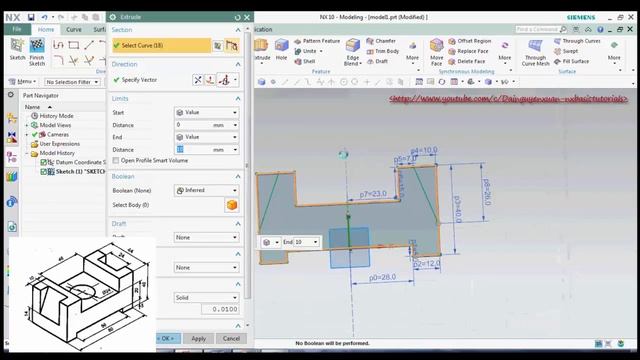Collapse the Section group in the Extrude dialog
The width and height of the screenshot is (640, 360).
coord(238,30)
